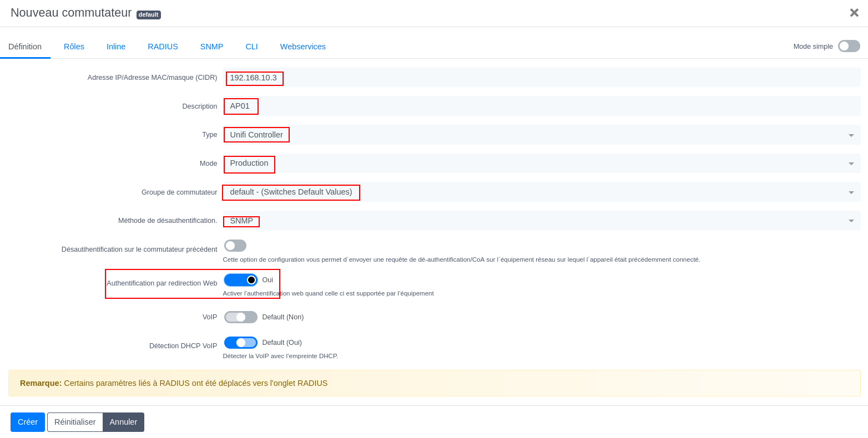Toggle the VoIP switch
Screen dimensions: 868x438
241,317
